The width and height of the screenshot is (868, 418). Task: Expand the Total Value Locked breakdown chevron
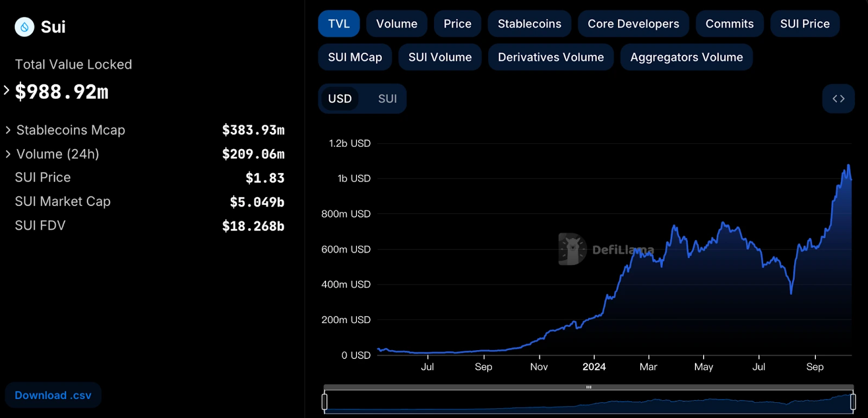click(x=7, y=90)
